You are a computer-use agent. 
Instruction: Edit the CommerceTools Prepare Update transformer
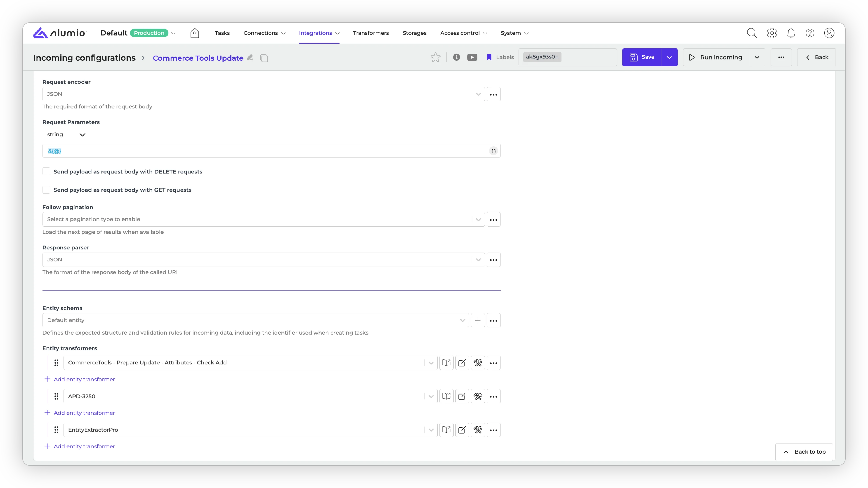coord(462,363)
